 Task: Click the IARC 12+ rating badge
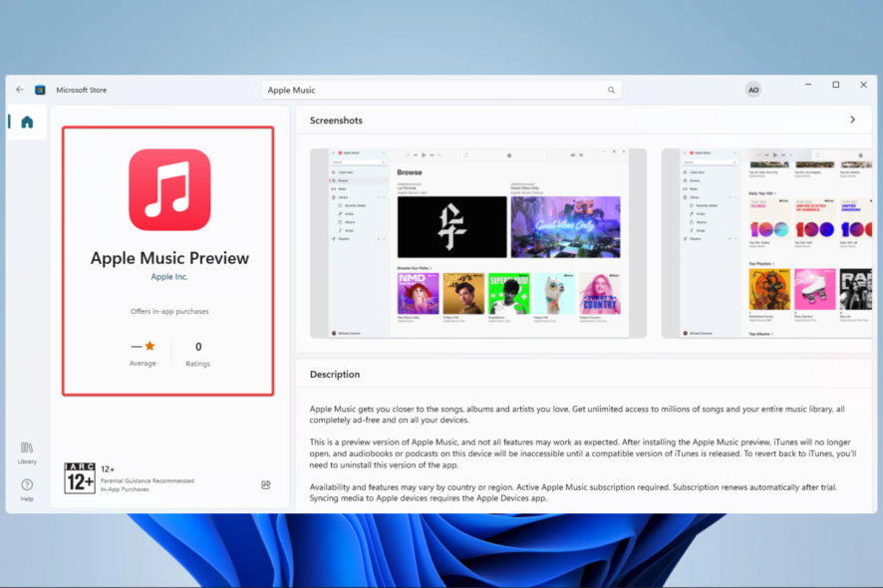tap(80, 478)
